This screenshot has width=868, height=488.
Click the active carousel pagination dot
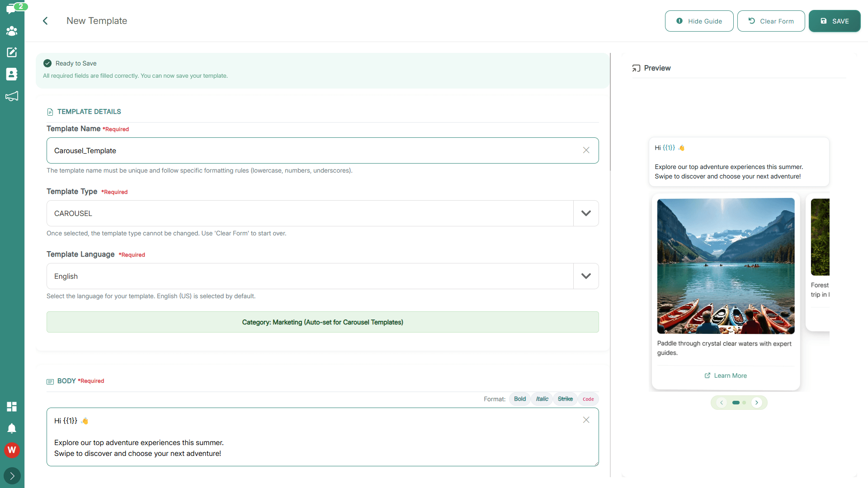736,403
